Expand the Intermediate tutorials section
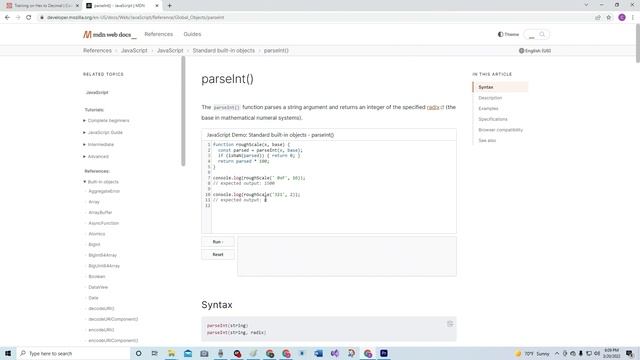This screenshot has height=360, width=640. [98, 144]
